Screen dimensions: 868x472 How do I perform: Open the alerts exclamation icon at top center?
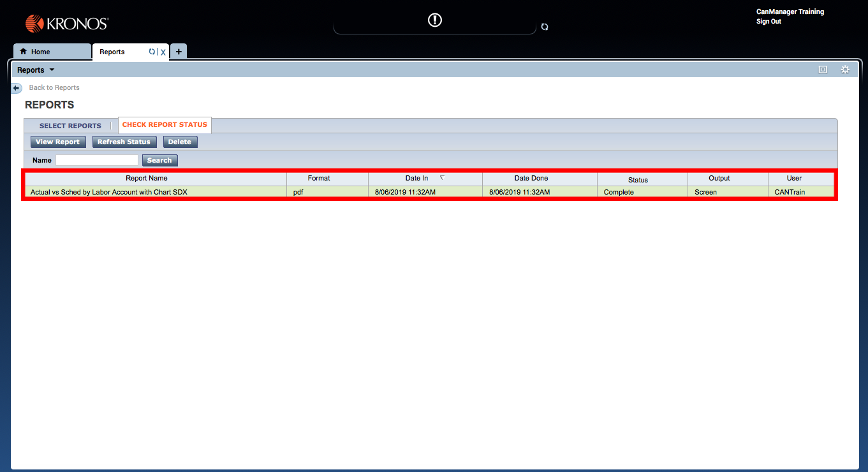pos(434,20)
